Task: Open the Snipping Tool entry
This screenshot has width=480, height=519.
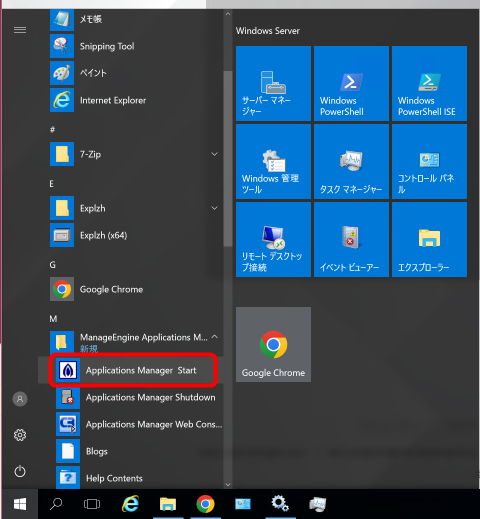Action: coord(136,46)
